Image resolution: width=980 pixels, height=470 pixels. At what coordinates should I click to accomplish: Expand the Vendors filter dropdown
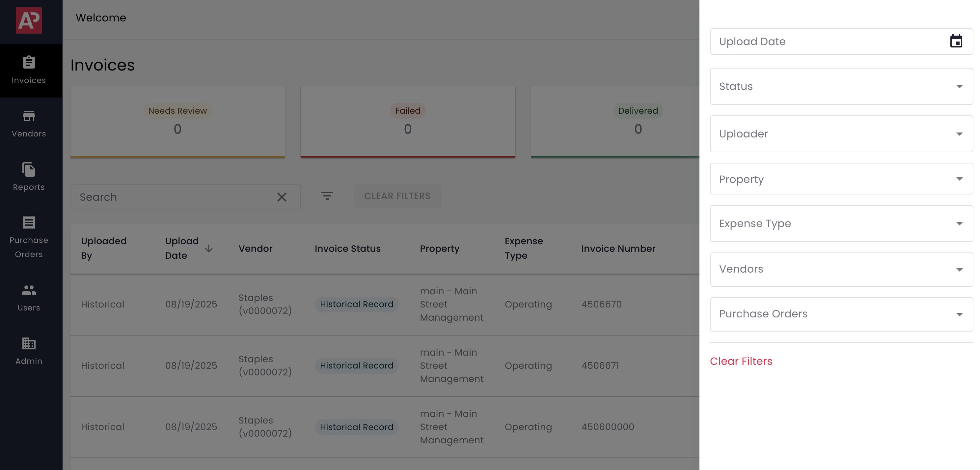(841, 269)
